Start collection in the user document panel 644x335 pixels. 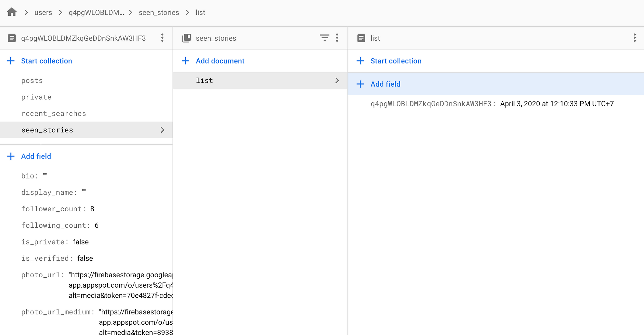pyautogui.click(x=47, y=61)
